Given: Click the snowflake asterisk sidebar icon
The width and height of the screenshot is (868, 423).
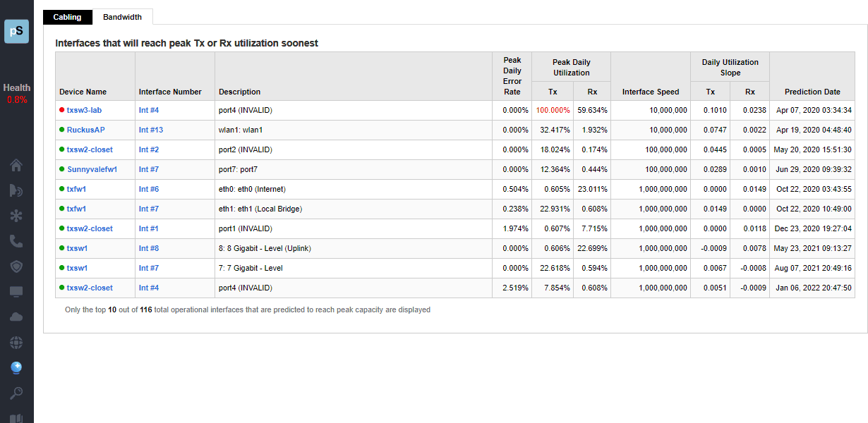Looking at the screenshot, I should (16, 216).
